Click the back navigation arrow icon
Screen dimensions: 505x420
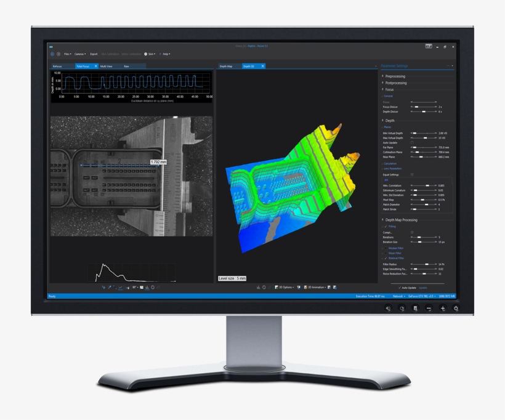coord(52,54)
